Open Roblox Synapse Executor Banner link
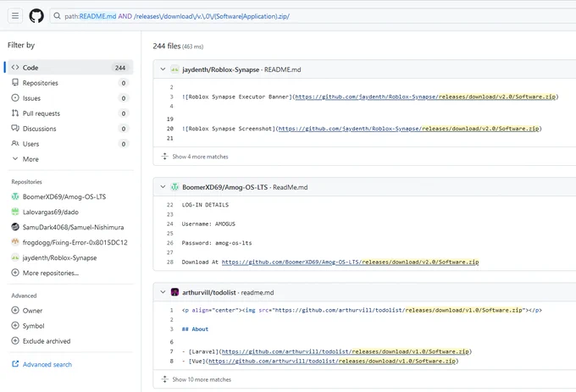This screenshot has width=576, height=392. 425,97
